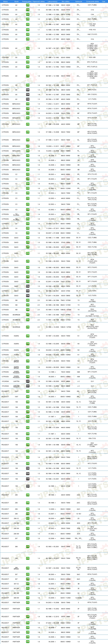Click petrol icon in XM Break 108kW / 147KM row

28,327
